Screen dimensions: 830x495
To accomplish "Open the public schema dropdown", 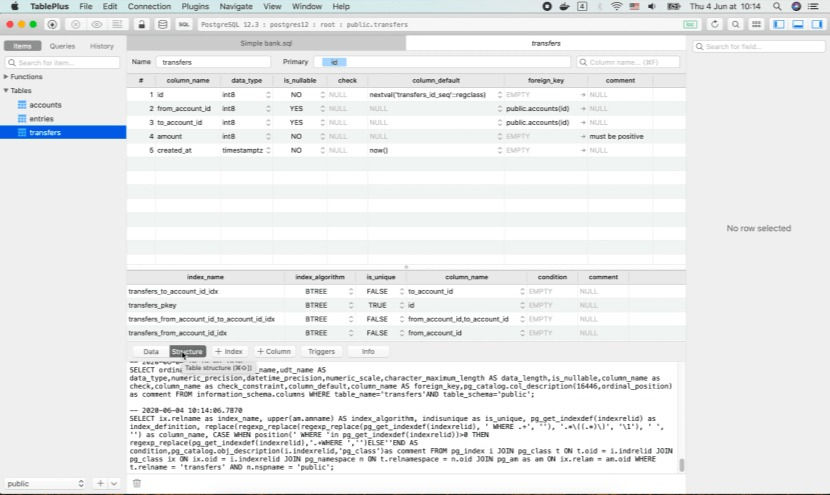I will [45, 483].
